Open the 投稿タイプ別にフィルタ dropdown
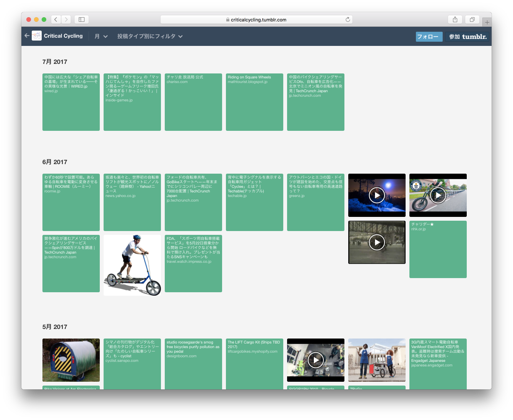The height and width of the screenshot is (420, 513). (150, 36)
